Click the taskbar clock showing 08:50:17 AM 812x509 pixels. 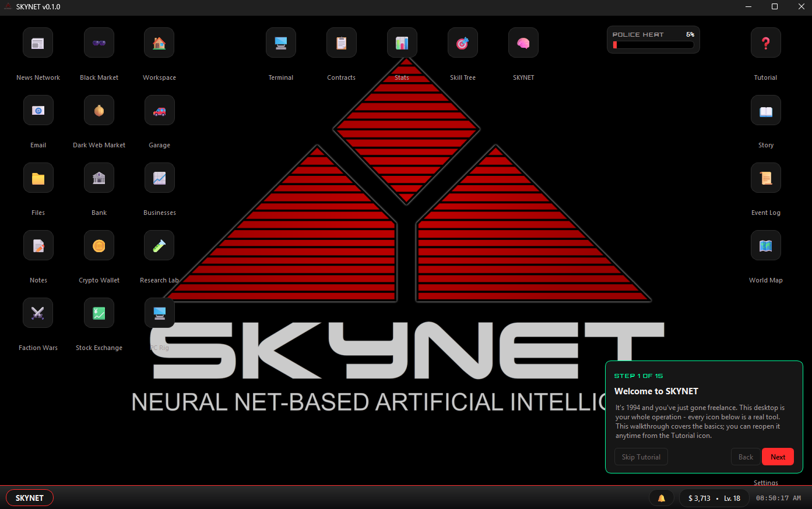[778, 498]
